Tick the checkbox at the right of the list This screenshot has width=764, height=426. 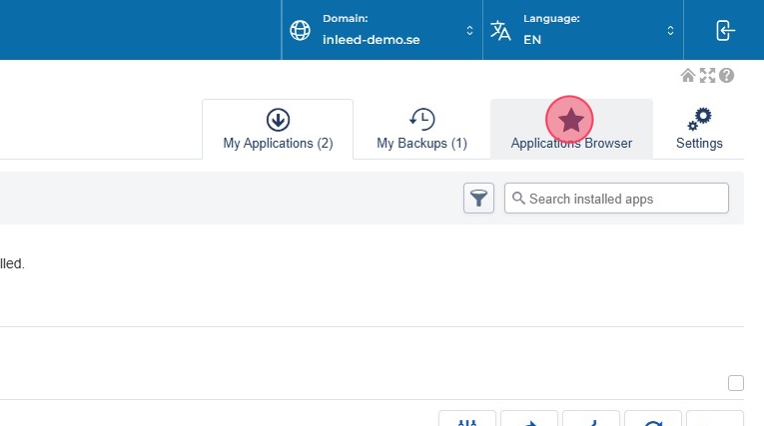(x=736, y=383)
